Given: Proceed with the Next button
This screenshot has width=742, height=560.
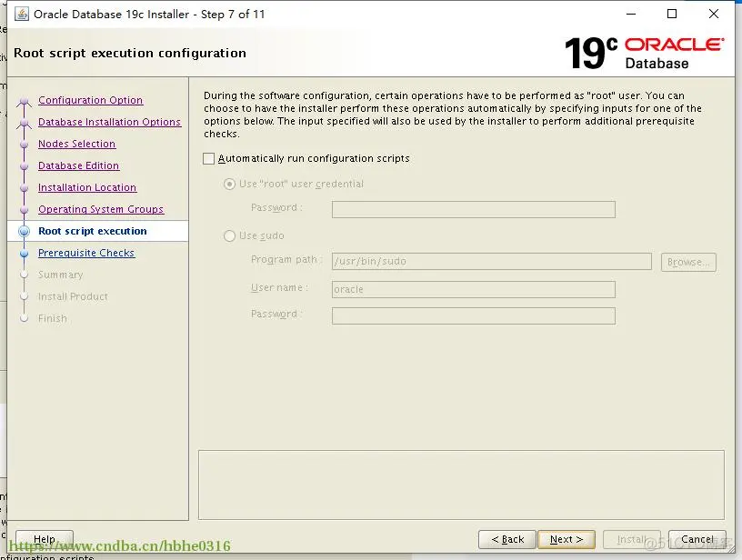Looking at the screenshot, I should pos(567,539).
